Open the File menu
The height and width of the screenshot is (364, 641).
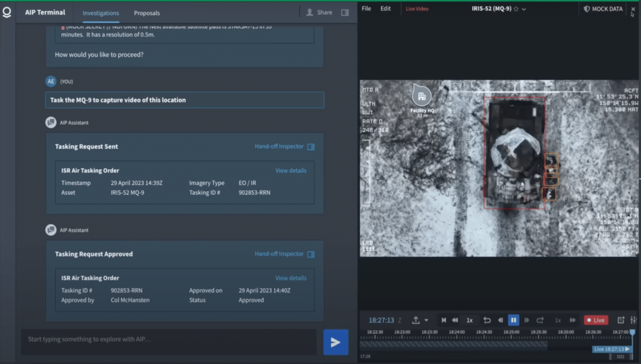(366, 9)
